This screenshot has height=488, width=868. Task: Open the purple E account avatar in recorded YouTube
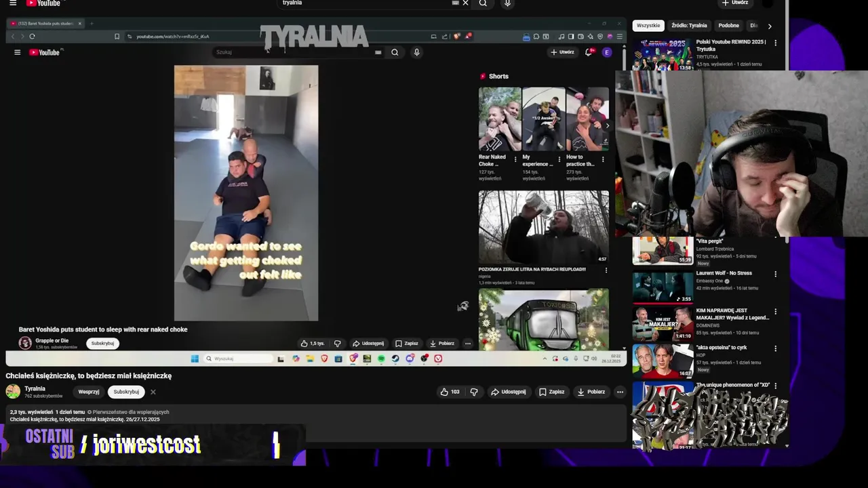[x=607, y=52]
